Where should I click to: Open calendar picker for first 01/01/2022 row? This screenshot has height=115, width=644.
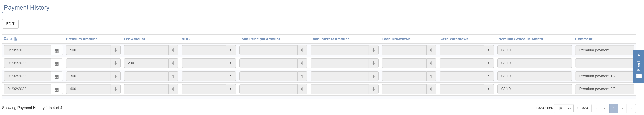point(57,50)
